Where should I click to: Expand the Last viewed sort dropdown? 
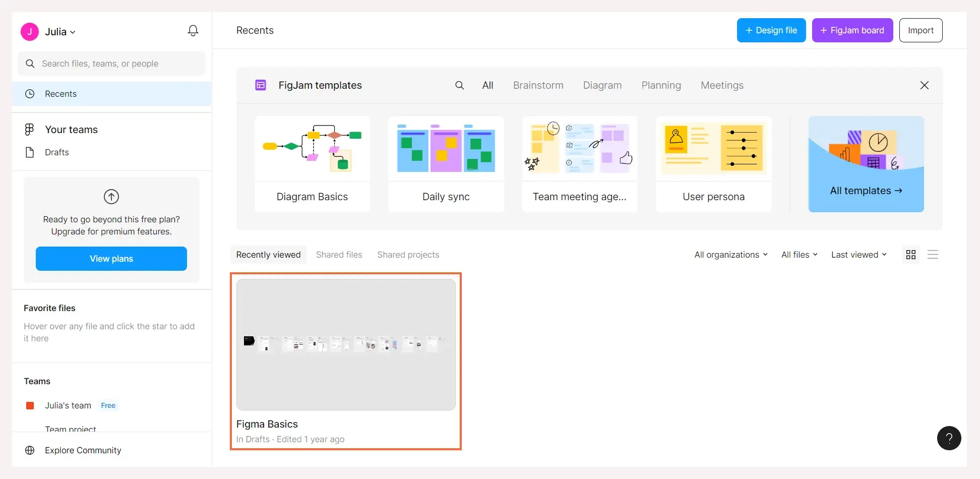click(x=859, y=255)
